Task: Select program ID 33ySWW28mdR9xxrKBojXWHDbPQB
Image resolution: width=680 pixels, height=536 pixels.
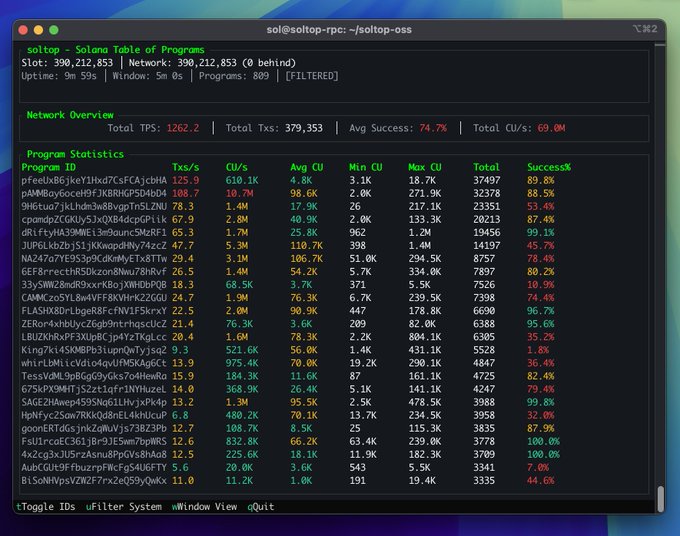Action: [x=94, y=285]
